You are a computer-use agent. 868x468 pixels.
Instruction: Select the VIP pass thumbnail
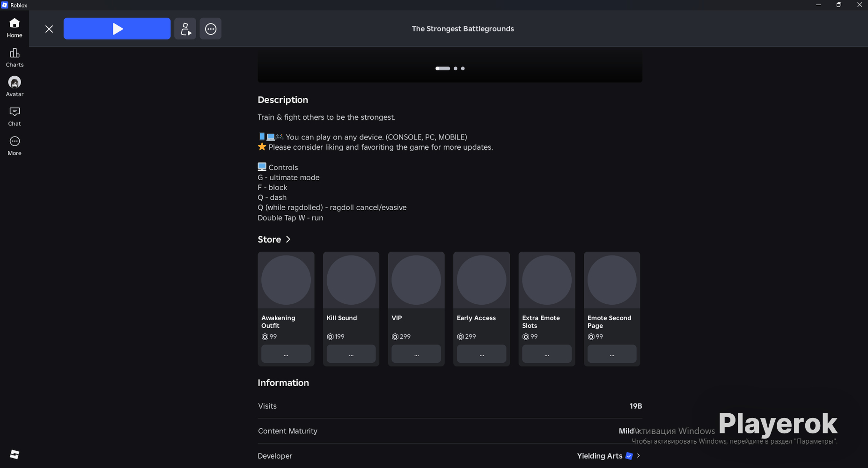tap(416, 280)
